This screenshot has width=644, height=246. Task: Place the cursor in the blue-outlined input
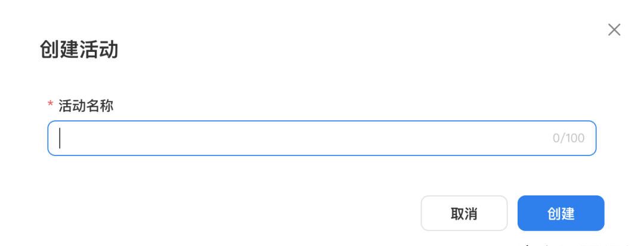tap(321, 138)
